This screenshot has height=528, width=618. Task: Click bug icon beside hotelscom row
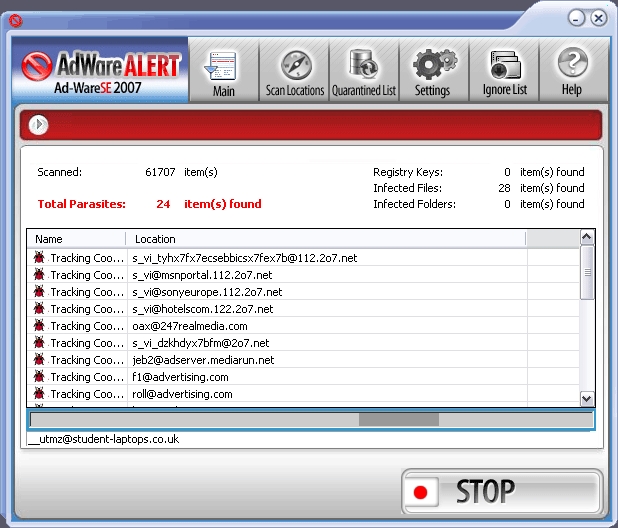[x=39, y=308]
